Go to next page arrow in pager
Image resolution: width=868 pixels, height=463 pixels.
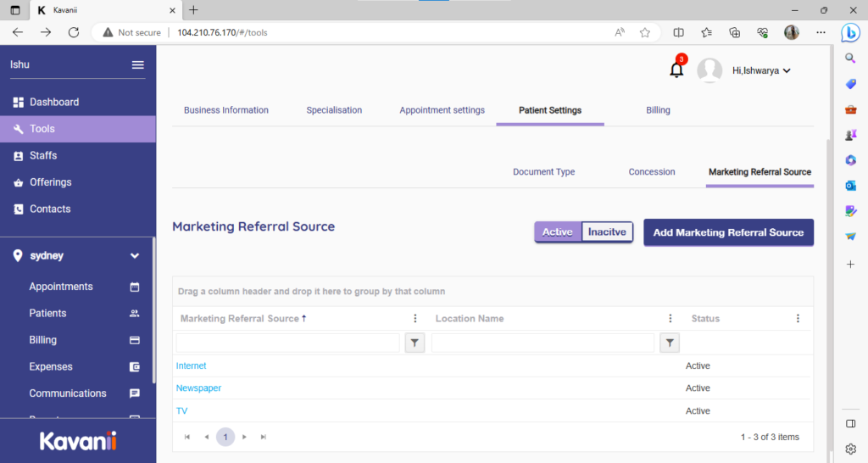(244, 437)
